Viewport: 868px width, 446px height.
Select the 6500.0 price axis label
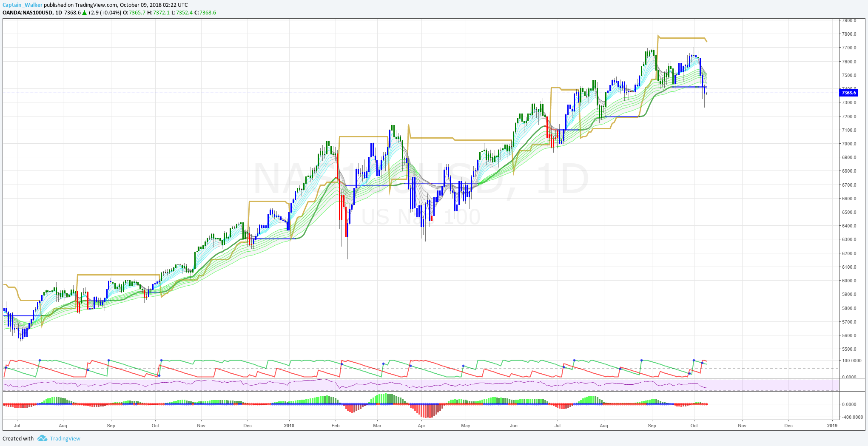coord(849,212)
